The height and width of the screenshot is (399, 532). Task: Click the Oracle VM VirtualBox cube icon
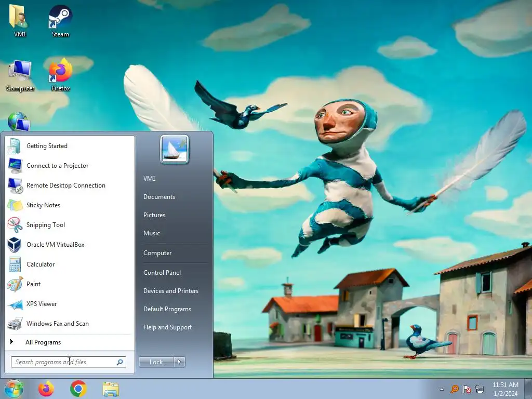click(x=14, y=245)
